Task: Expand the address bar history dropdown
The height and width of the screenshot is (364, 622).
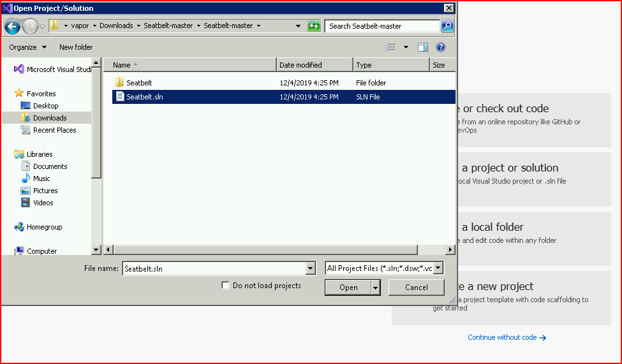Action: coord(299,26)
